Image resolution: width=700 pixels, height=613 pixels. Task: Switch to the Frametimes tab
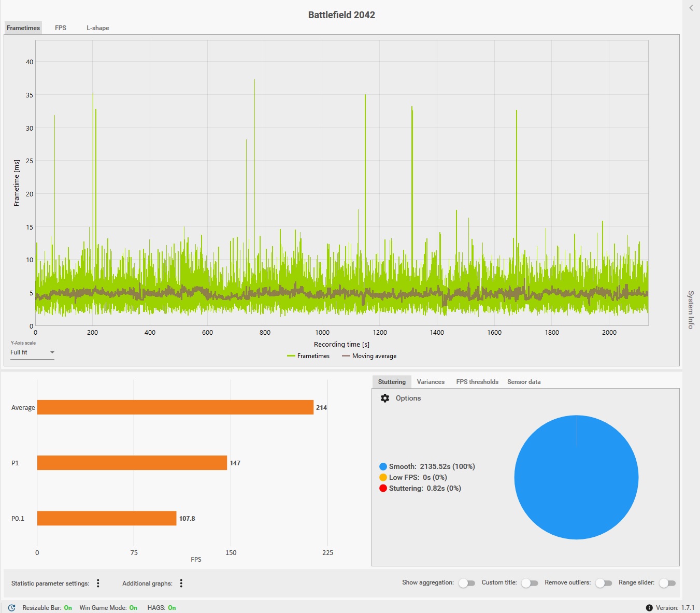[23, 28]
